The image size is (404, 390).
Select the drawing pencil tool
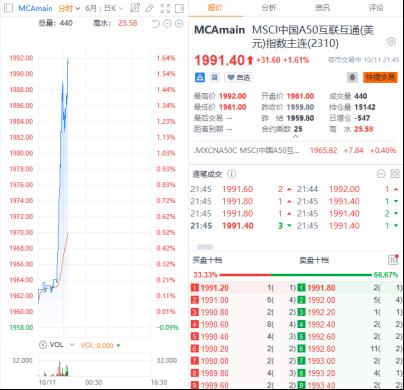(150, 8)
